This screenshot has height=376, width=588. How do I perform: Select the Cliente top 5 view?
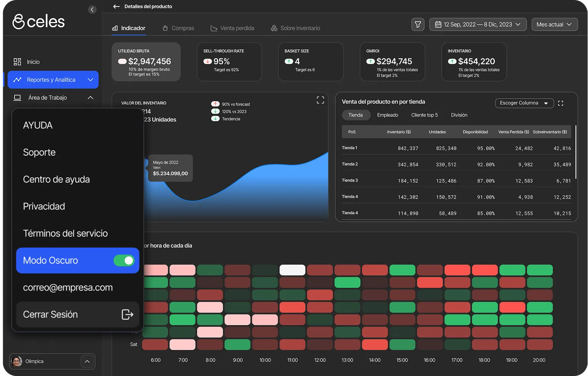[x=424, y=115]
